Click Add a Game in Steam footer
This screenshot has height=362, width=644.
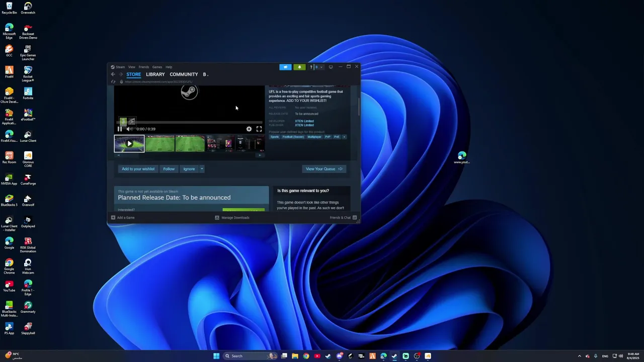pyautogui.click(x=123, y=218)
